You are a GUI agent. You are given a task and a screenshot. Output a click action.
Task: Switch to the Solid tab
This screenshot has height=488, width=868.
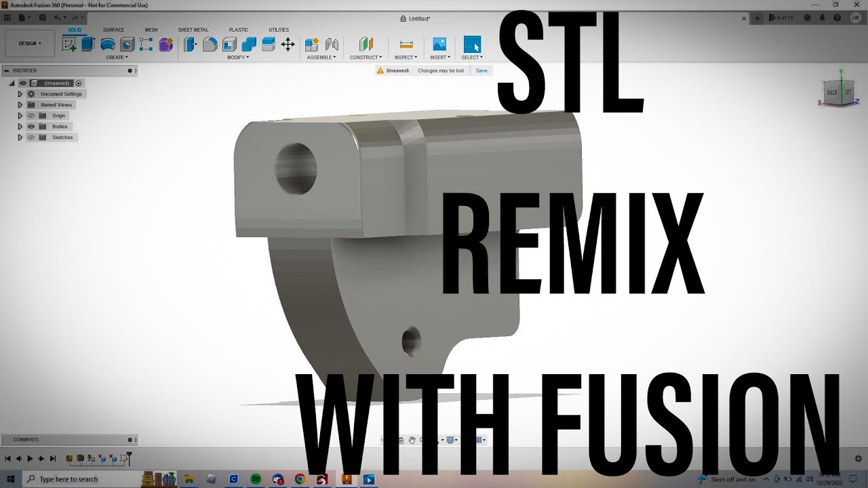tap(75, 30)
